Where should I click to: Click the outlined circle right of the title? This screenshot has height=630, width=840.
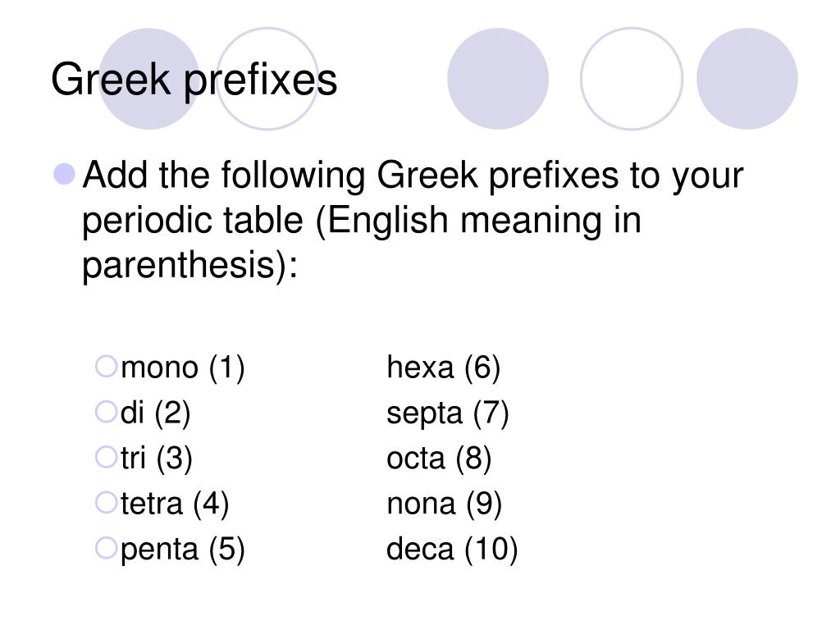coord(267,78)
